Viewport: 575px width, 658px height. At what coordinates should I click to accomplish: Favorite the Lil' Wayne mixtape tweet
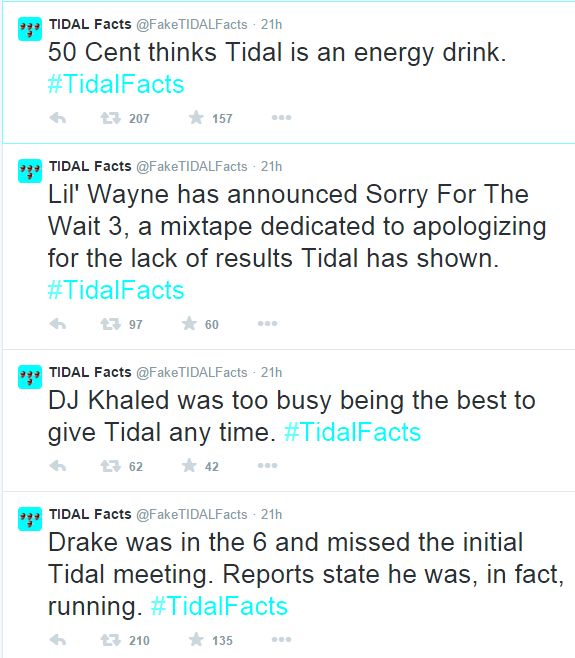[189, 324]
